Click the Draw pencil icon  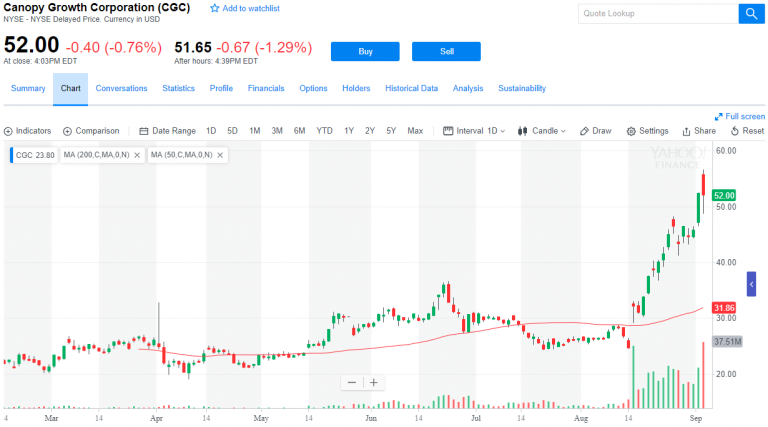tap(584, 131)
